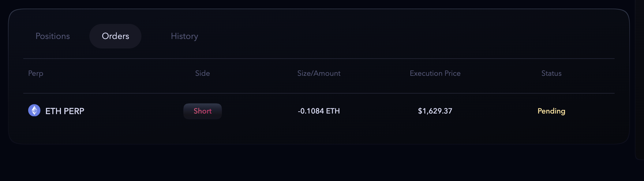
Task: Switch to the Positions tab
Action: [x=53, y=36]
